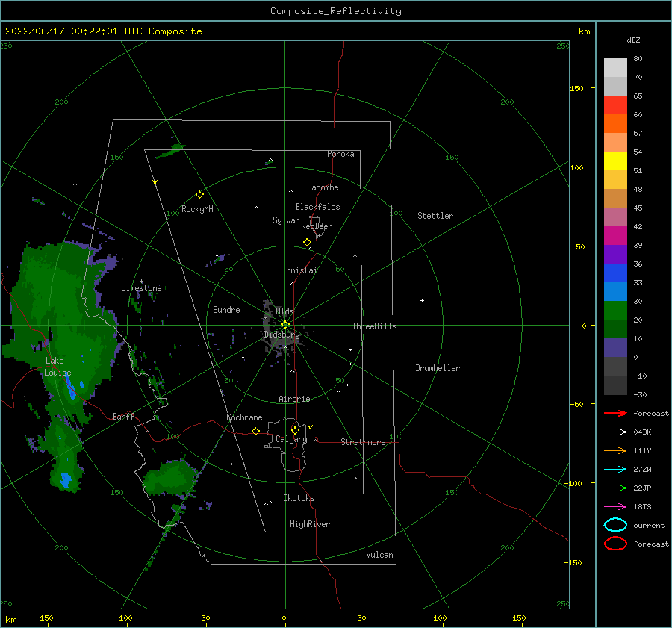The height and width of the screenshot is (628, 672).
Task: Pick the magenta swatch in the dBZ scale
Action: [x=615, y=236]
